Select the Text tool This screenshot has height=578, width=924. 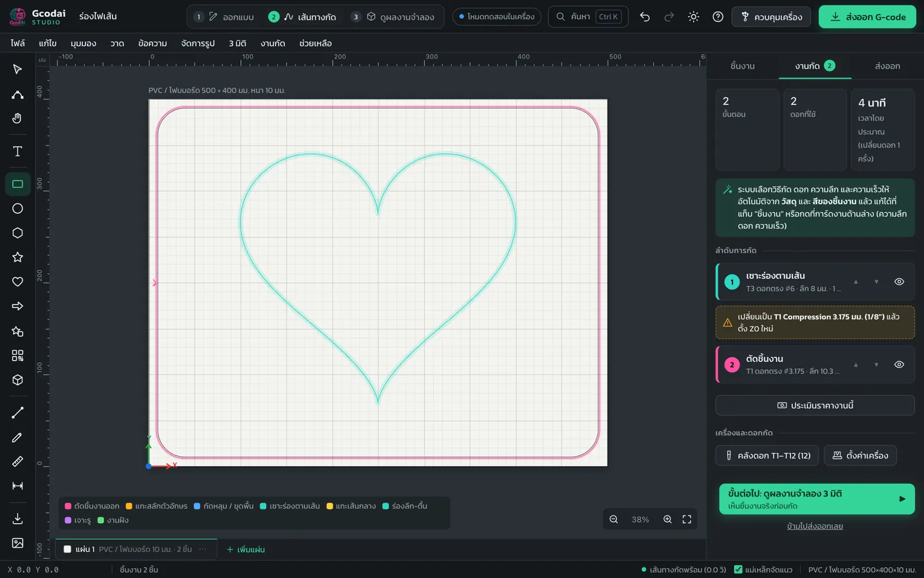pyautogui.click(x=17, y=151)
